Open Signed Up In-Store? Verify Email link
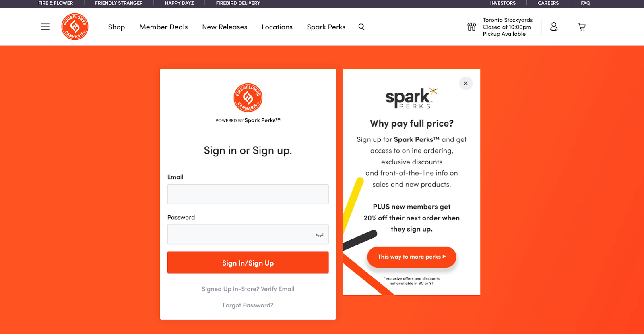Viewport: 644px width, 334px height. point(248,289)
